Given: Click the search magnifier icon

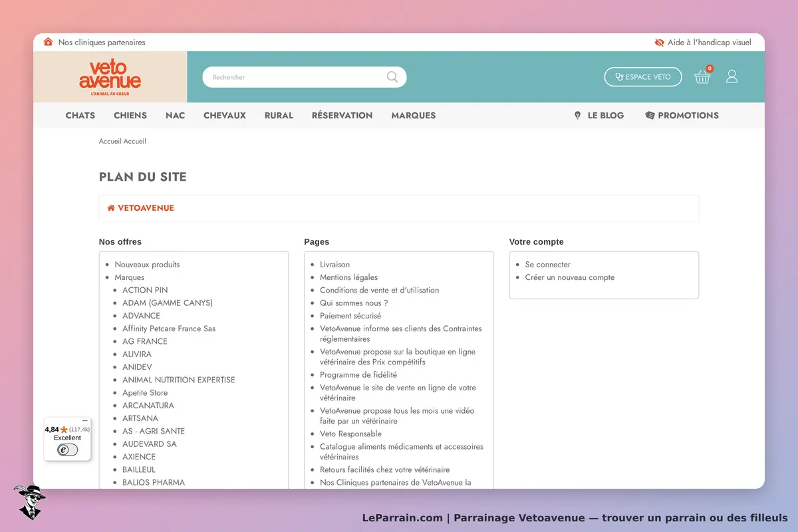Looking at the screenshot, I should click(x=392, y=77).
